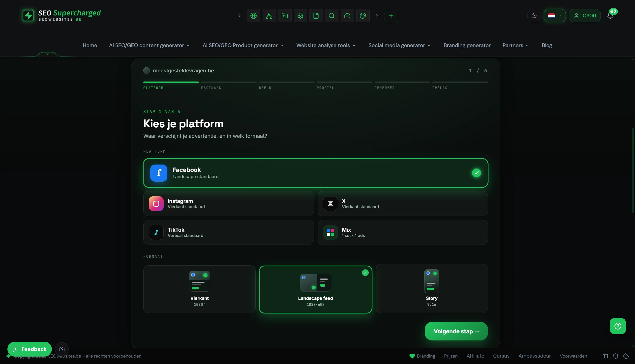Click the "STAP 1 VAN 6" label

click(x=162, y=112)
